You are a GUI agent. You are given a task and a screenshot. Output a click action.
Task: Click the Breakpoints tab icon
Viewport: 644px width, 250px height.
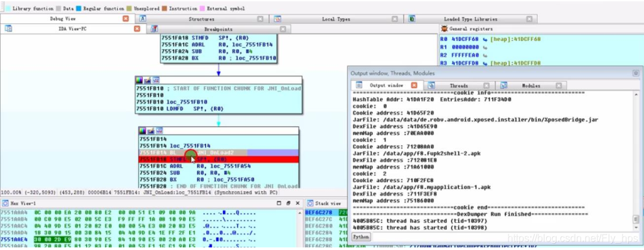pos(154,28)
